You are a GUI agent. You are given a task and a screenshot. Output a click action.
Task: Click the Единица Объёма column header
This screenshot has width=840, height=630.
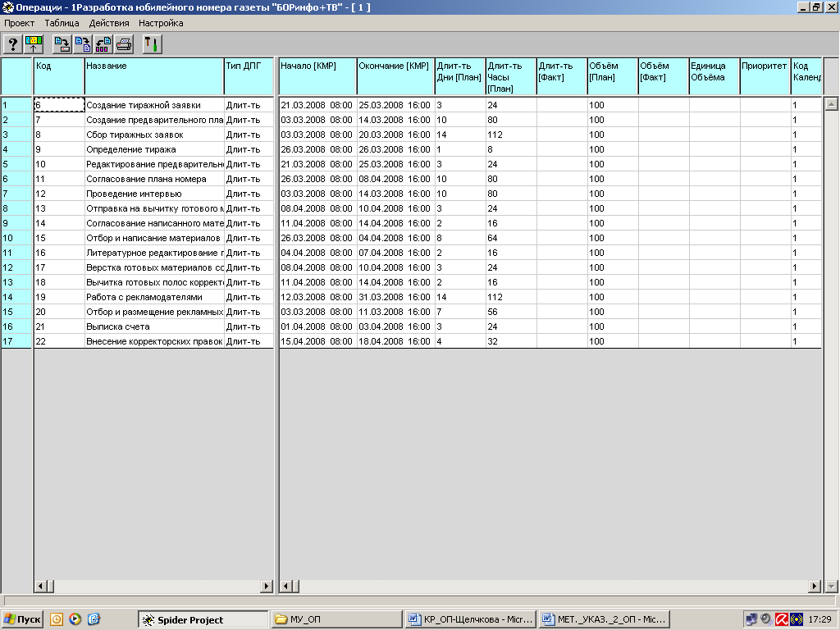(x=714, y=76)
